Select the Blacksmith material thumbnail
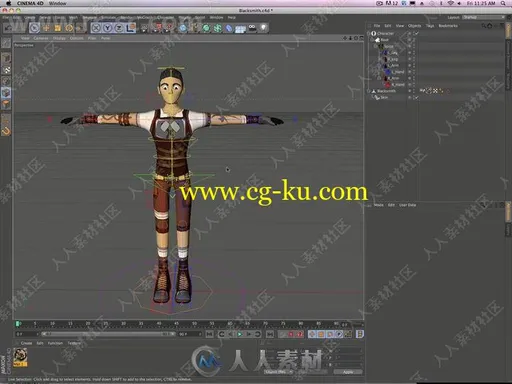Viewport: 512px width, 384px height. point(20,357)
